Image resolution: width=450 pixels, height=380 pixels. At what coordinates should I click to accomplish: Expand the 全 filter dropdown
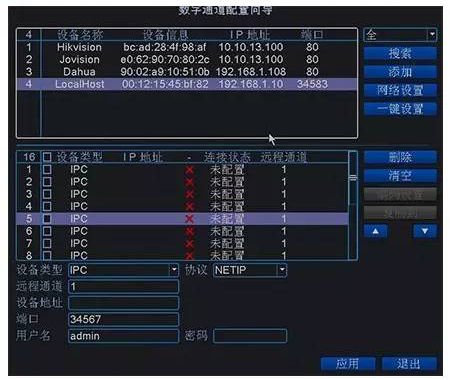[400, 35]
